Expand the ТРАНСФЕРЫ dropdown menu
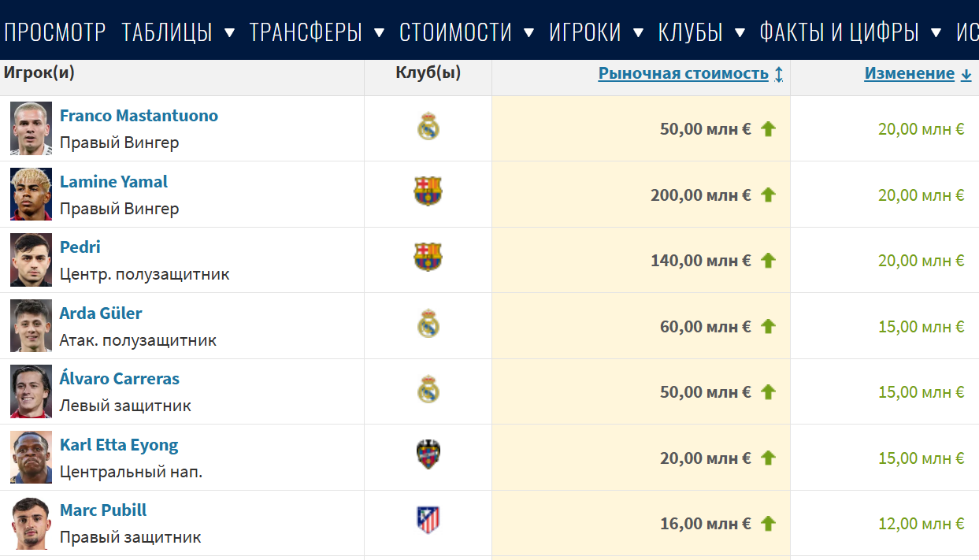Screen dimensions: 979x560 (317, 32)
